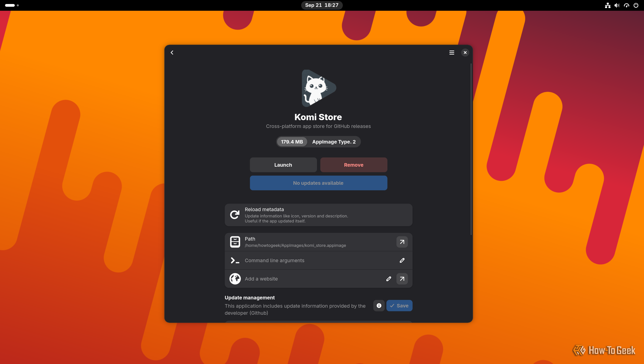
Task: Open the Activities workspace indicator
Action: (12, 5)
